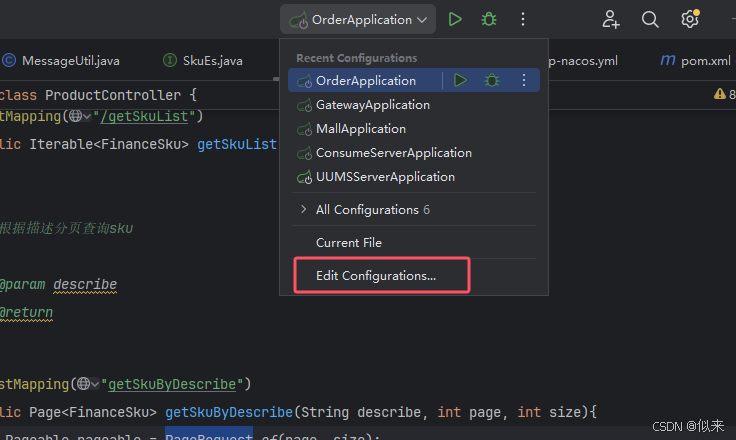Click the @param describe Javadoc tag
This screenshot has height=440, width=736.
[x=58, y=285]
